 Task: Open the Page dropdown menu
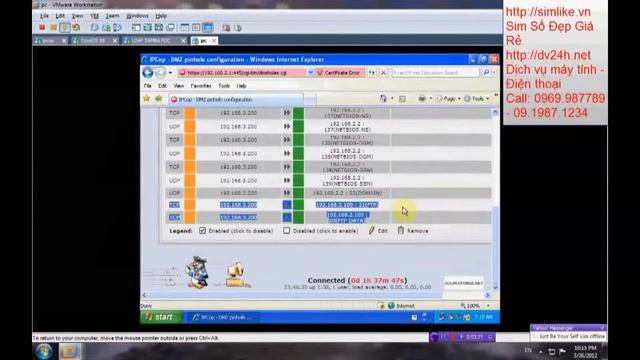click(x=449, y=99)
